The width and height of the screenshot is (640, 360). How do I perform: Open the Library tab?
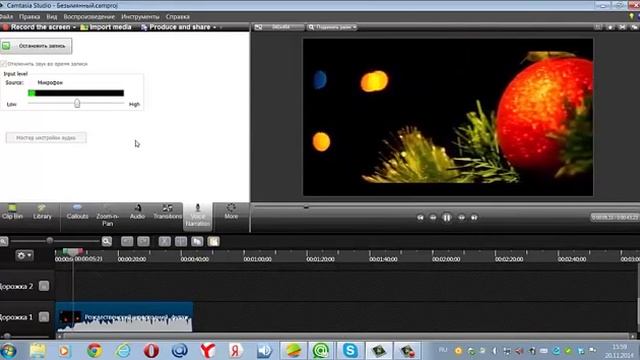click(42, 213)
